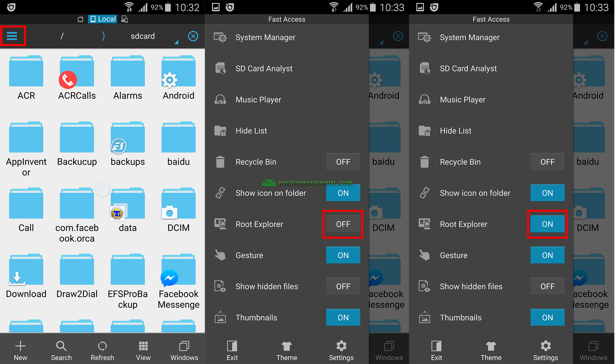Open the com.facebook.orca folder
Viewport: 615px width, 364px height.
[x=77, y=215]
